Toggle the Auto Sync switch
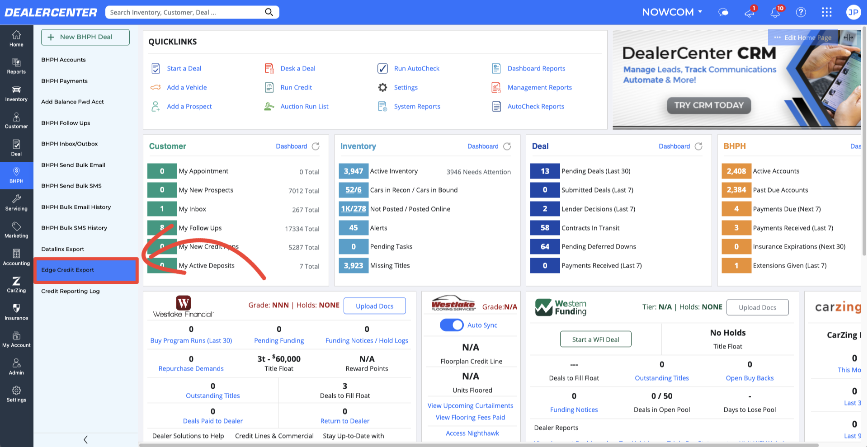The width and height of the screenshot is (868, 447). [452, 325]
